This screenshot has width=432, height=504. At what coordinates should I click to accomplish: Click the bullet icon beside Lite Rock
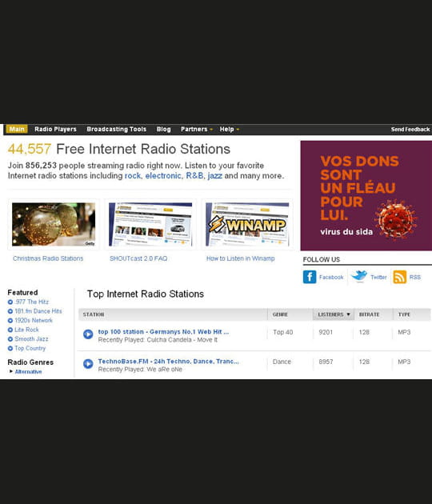pyautogui.click(x=10, y=330)
